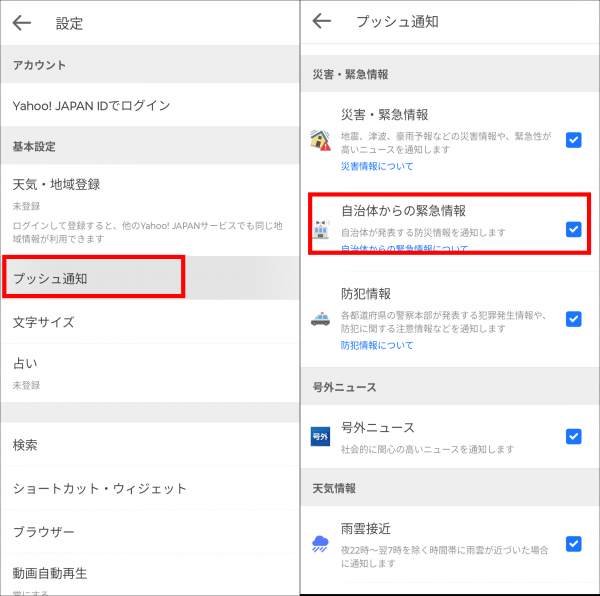
Task: Toggle the 自治体からの緊急情報 checkbox
Action: point(574,230)
